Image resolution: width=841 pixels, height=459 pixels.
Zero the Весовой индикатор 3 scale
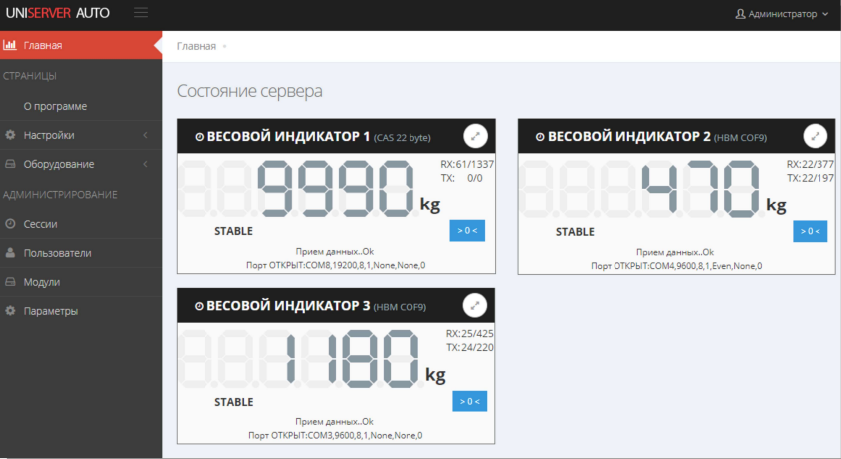470,401
